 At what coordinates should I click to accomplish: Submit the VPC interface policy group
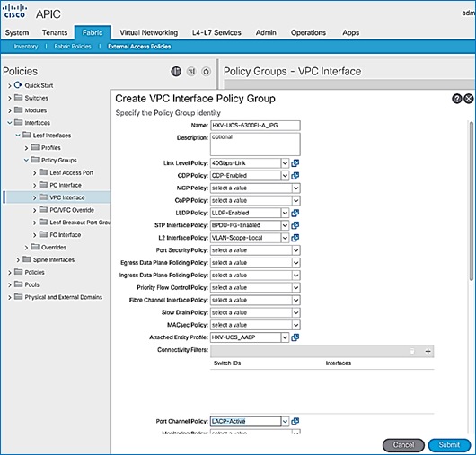(449, 445)
